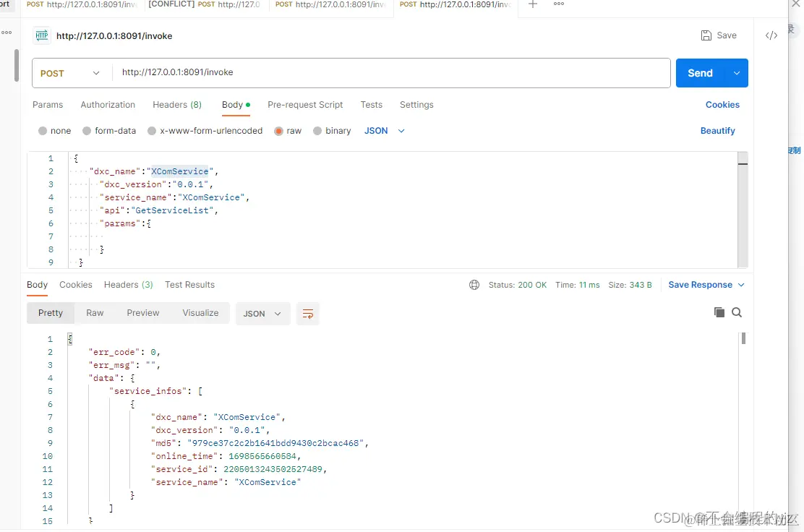Click "GetServiceList" in request body
The width and height of the screenshot is (804, 532).
(x=172, y=210)
